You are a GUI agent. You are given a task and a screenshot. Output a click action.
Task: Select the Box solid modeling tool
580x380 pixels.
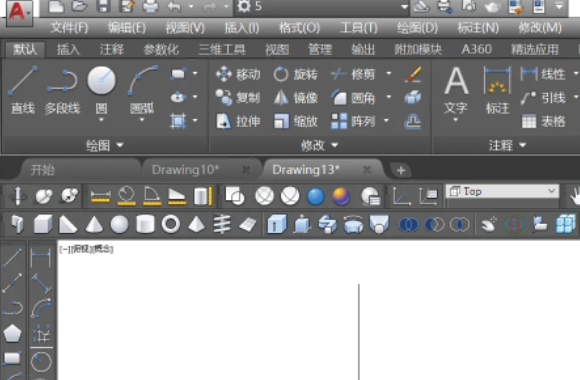point(43,224)
